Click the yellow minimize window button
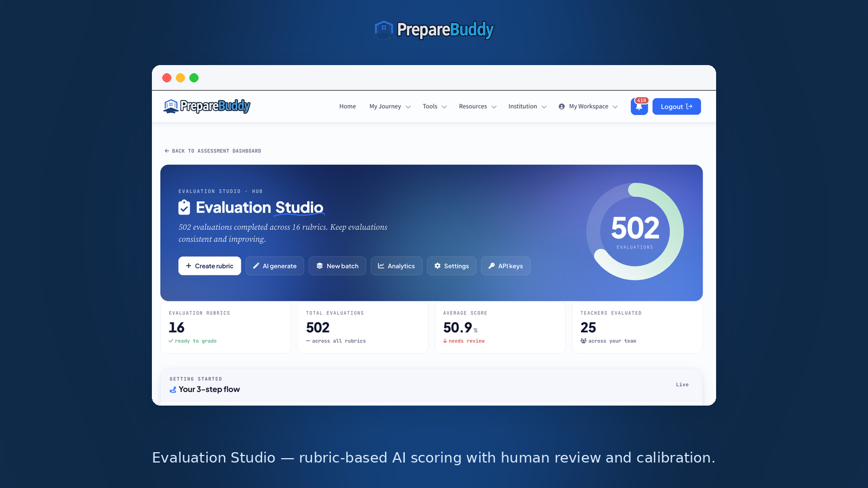Image resolution: width=868 pixels, height=488 pixels. pyautogui.click(x=181, y=78)
